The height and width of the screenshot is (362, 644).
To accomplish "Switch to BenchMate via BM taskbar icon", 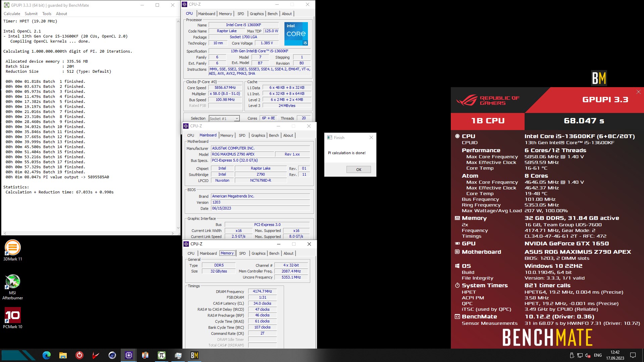I will [x=195, y=355].
